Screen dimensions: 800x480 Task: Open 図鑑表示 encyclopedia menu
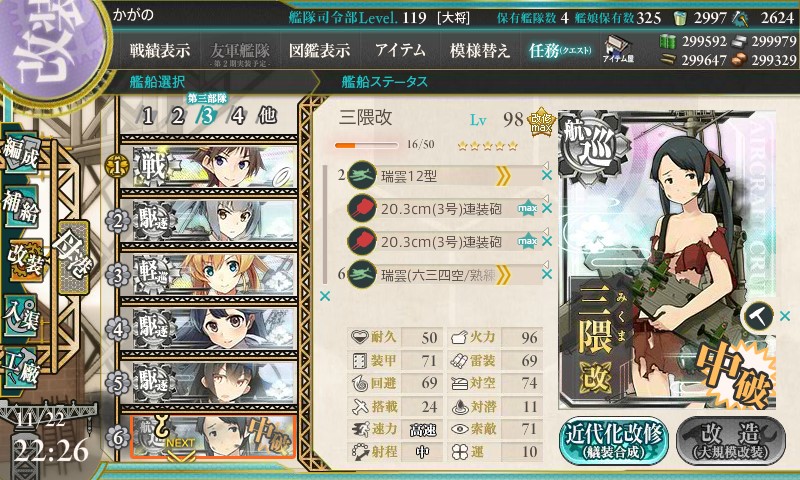[x=319, y=50]
